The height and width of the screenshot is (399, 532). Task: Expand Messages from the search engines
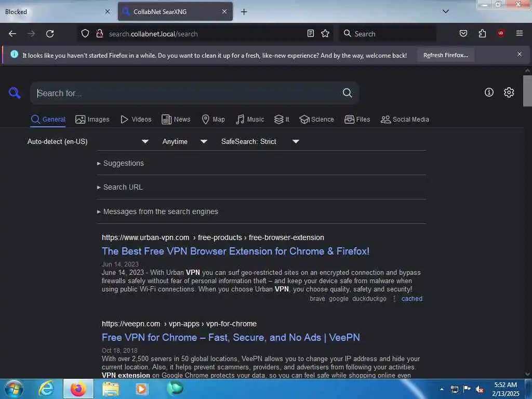click(157, 212)
